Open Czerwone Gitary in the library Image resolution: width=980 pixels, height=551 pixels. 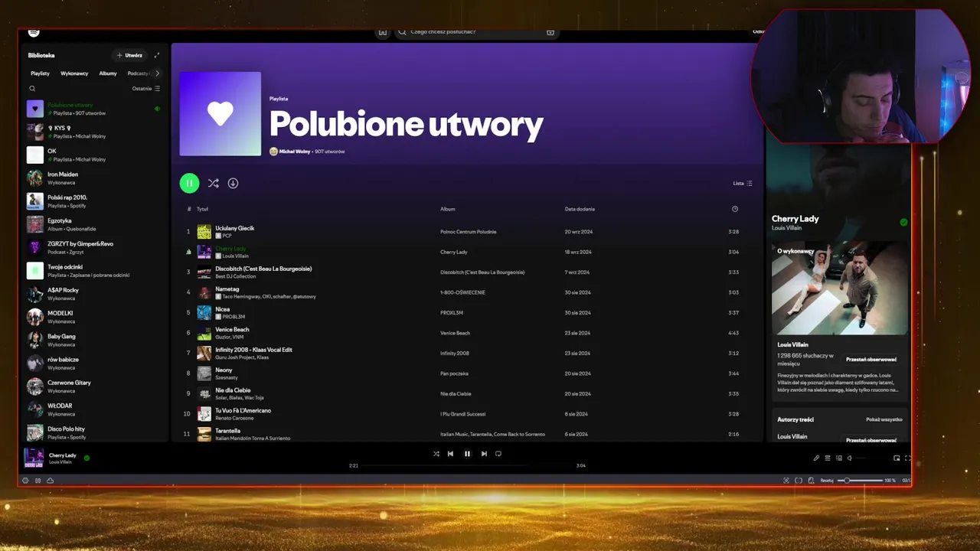click(93, 386)
